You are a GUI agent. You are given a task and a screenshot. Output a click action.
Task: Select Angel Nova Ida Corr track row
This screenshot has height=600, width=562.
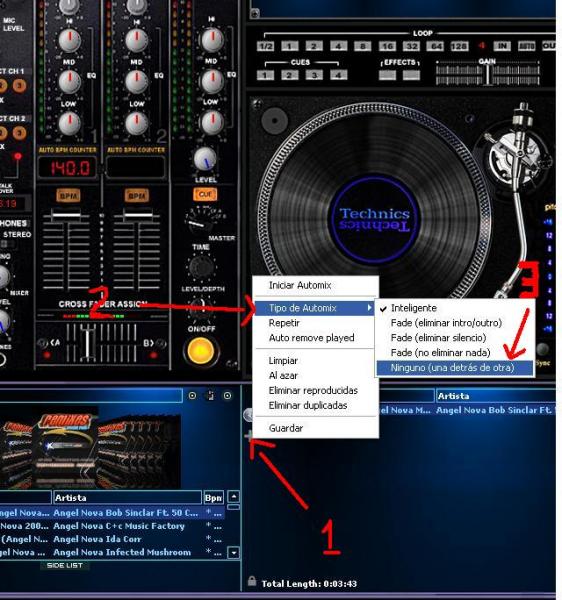click(113, 539)
